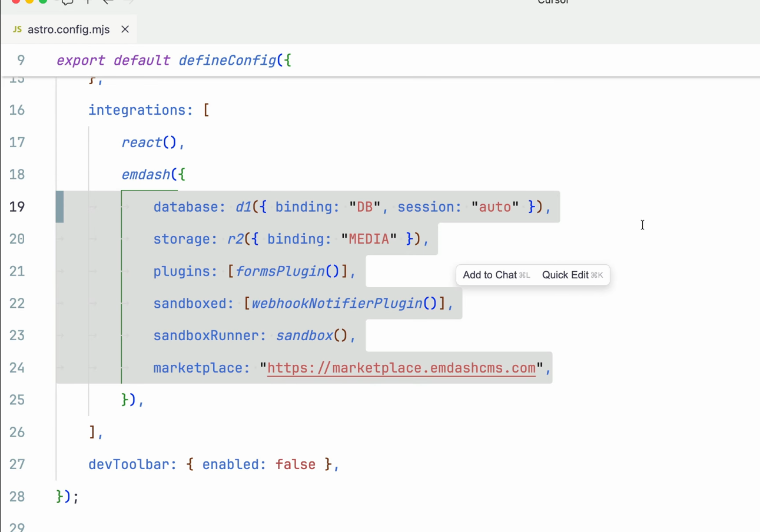
Task: Click the back navigation arrow
Action: 108,2
